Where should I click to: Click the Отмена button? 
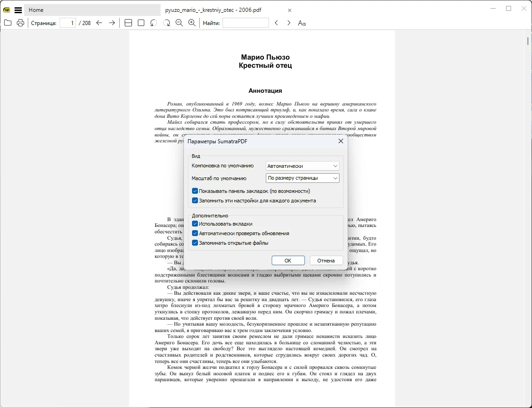(326, 261)
